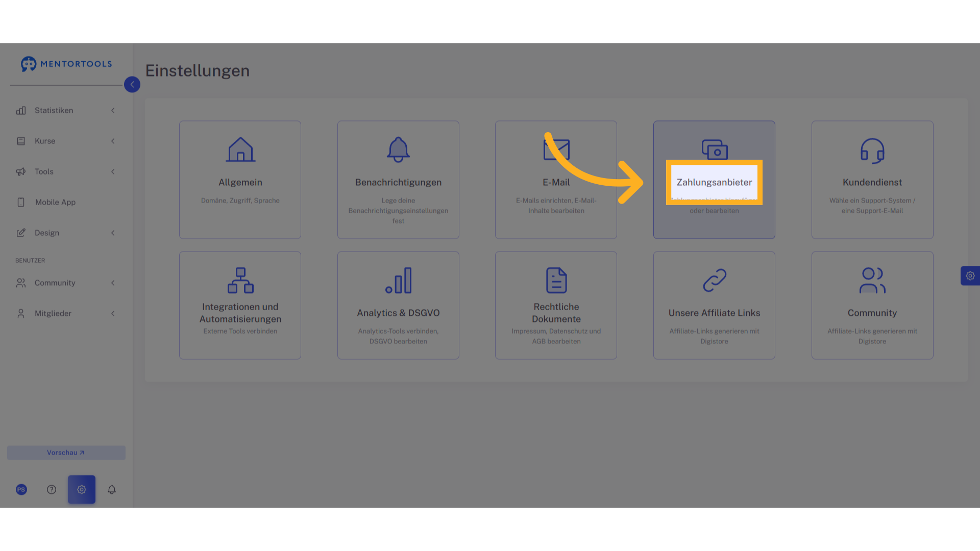Open the Unsere Affiliate Links title
The image size is (980, 551).
715,313
